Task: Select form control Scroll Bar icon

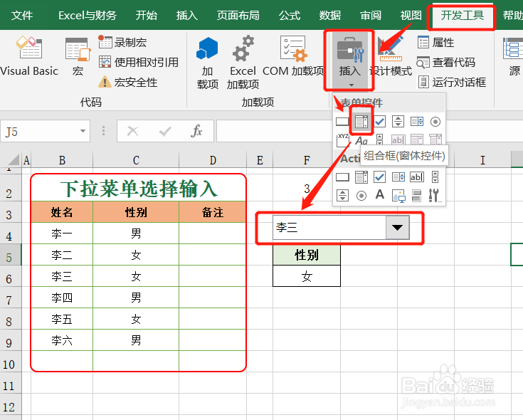Action: (x=379, y=139)
